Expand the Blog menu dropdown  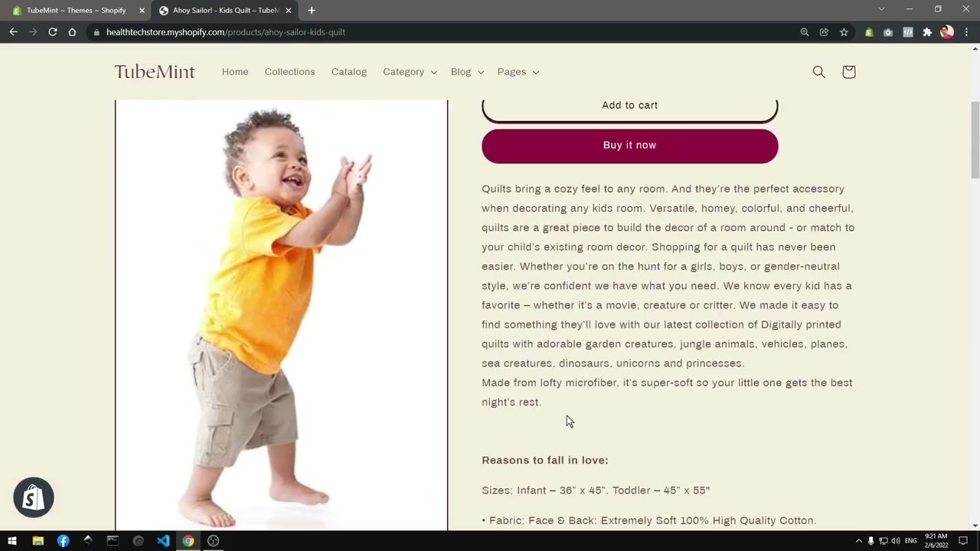pos(467,72)
